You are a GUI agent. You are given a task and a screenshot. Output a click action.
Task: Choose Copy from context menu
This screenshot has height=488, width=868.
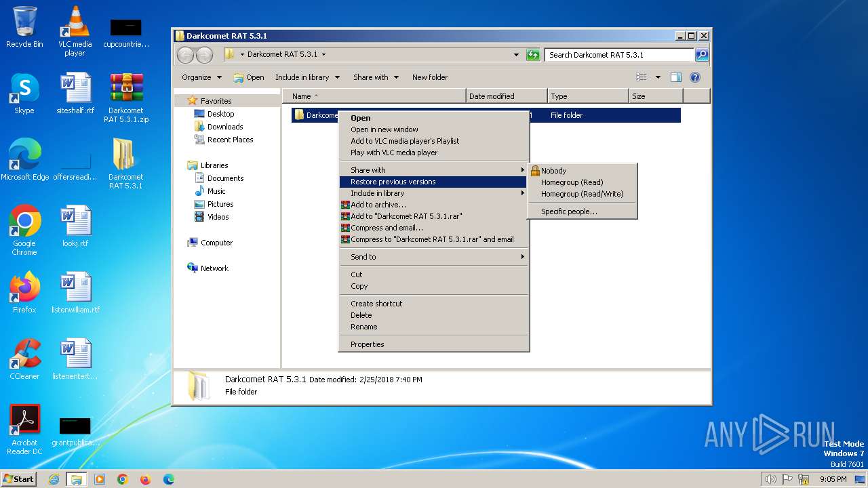[433, 286]
